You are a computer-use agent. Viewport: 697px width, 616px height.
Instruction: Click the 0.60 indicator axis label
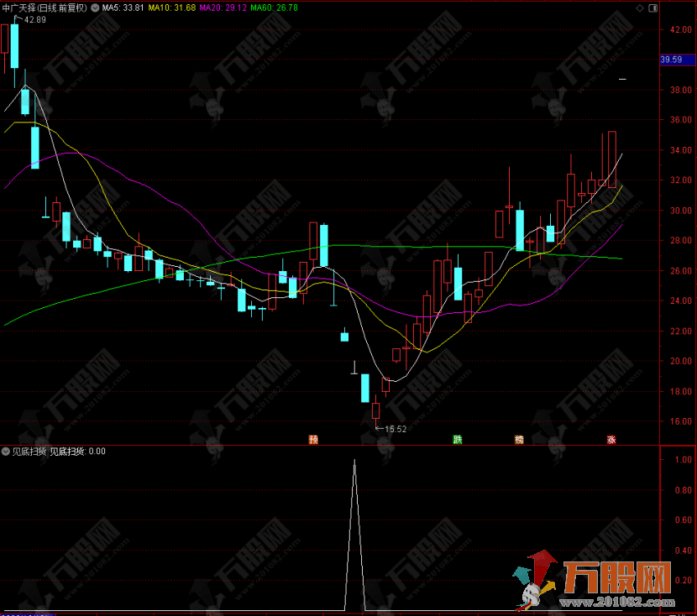[x=684, y=519]
